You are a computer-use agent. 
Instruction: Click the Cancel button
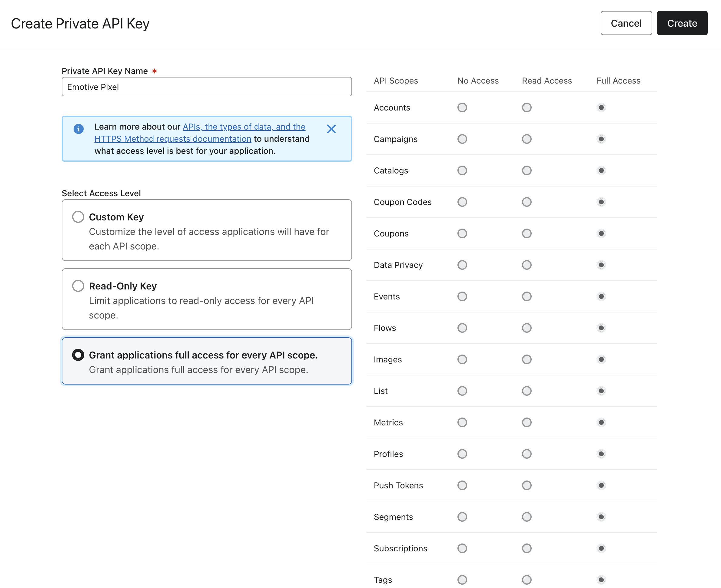(x=626, y=23)
